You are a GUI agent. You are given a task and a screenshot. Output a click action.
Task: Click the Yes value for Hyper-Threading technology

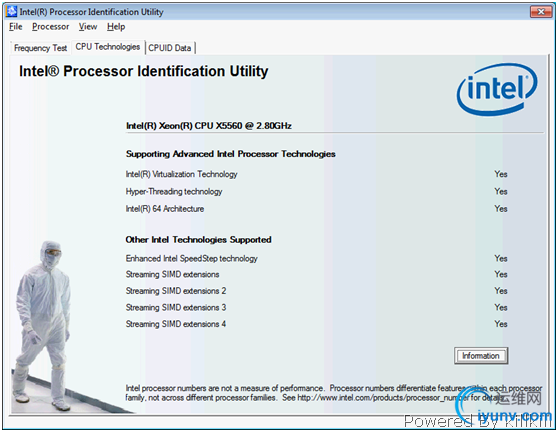(x=501, y=191)
